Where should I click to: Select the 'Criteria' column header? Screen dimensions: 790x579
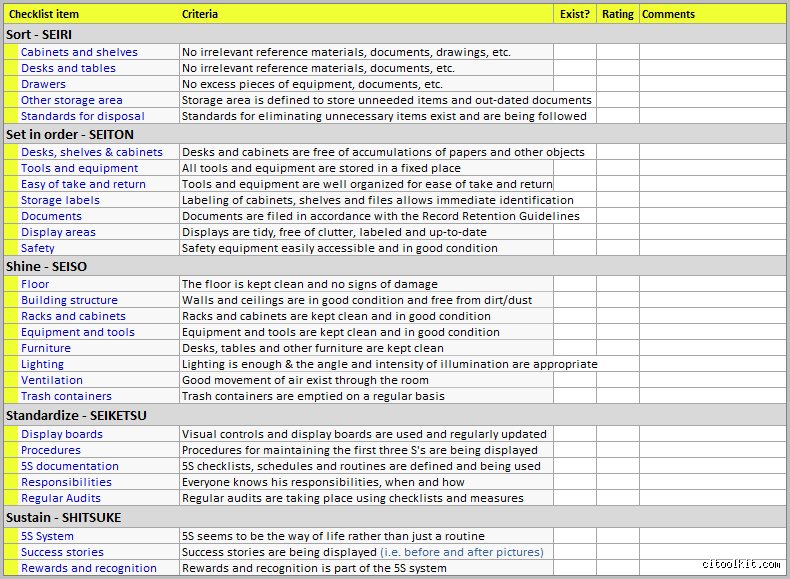[200, 14]
